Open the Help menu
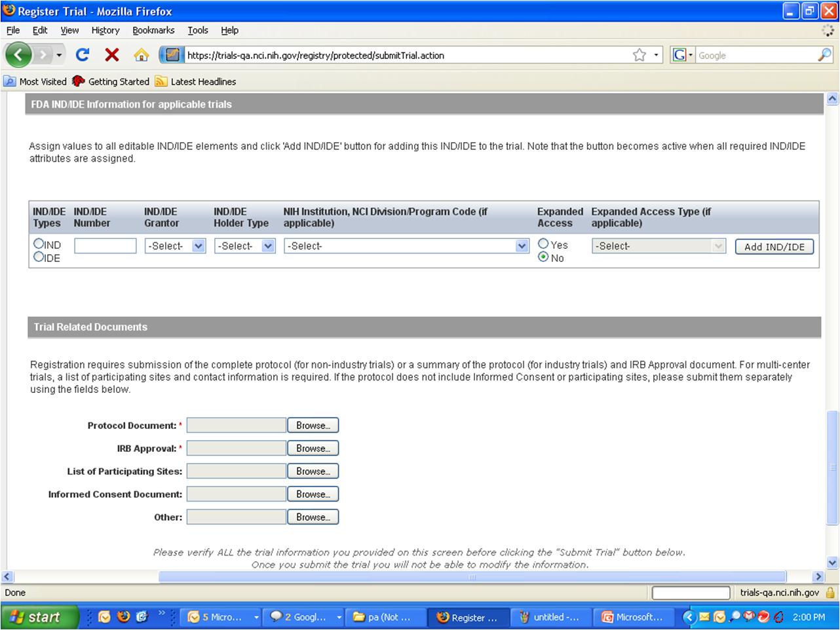This screenshot has width=840, height=630. click(x=229, y=30)
